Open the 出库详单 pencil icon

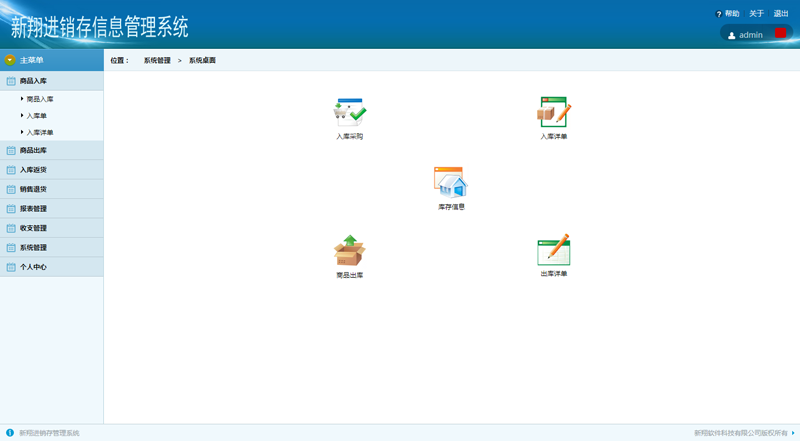(x=553, y=250)
